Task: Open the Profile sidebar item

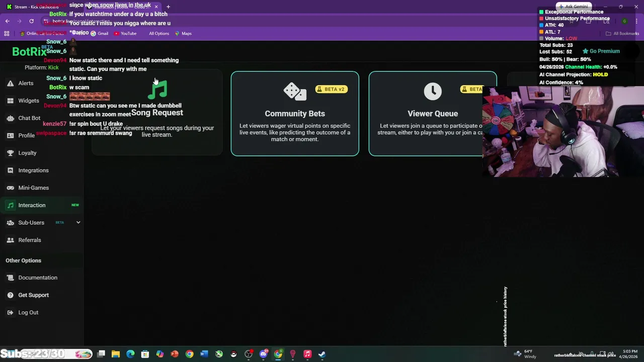Action: coord(42,136)
